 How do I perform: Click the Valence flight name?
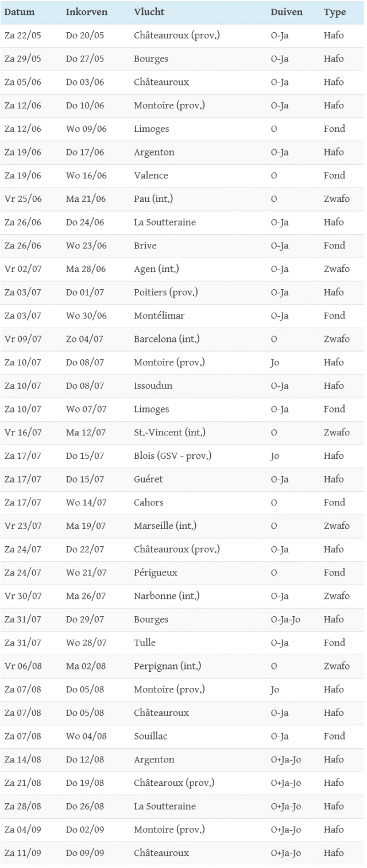[x=151, y=176]
